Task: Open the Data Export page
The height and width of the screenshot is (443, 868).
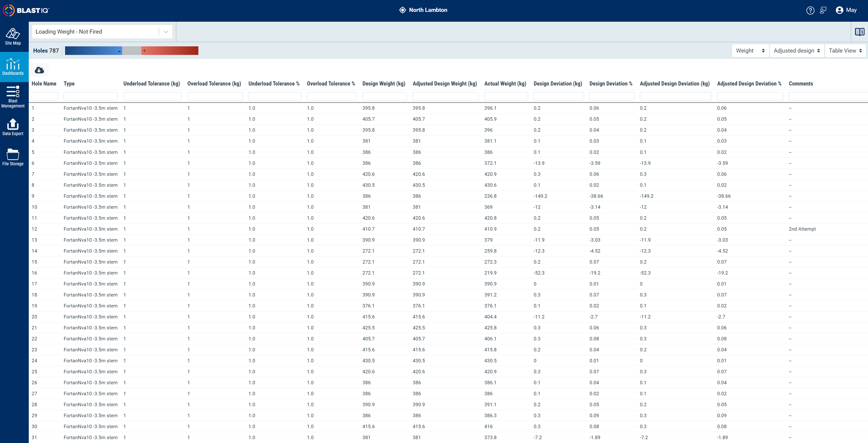Action: pos(13,127)
